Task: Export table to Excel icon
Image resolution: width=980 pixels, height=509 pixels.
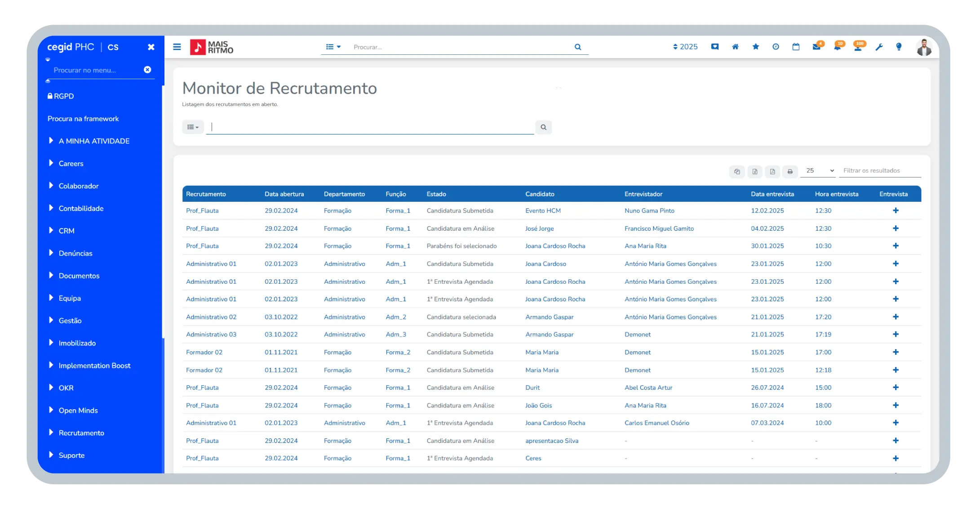Action: pyautogui.click(x=755, y=171)
